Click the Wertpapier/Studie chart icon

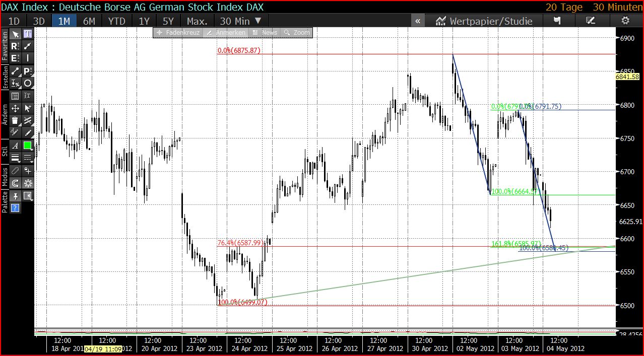pos(440,21)
